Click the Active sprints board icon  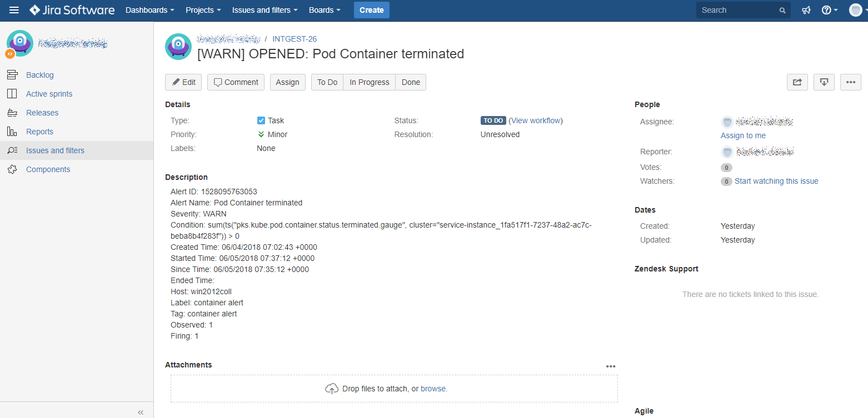[12, 94]
